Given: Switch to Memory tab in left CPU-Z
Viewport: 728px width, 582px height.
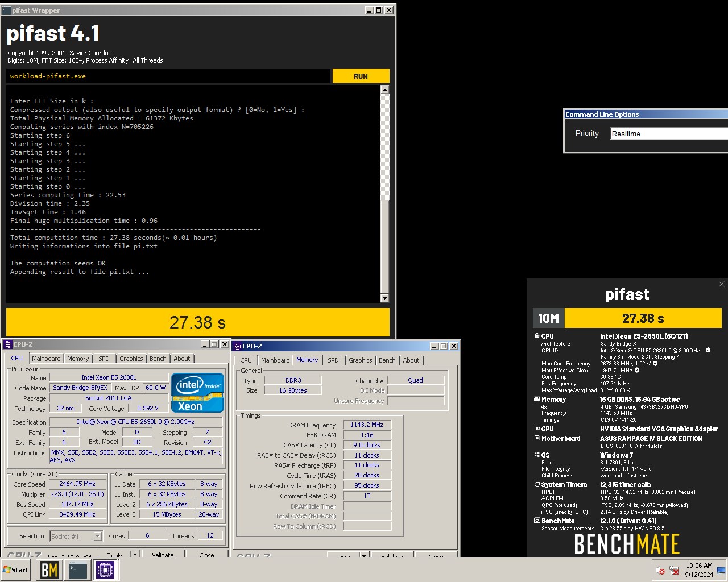Looking at the screenshot, I should click(78, 359).
